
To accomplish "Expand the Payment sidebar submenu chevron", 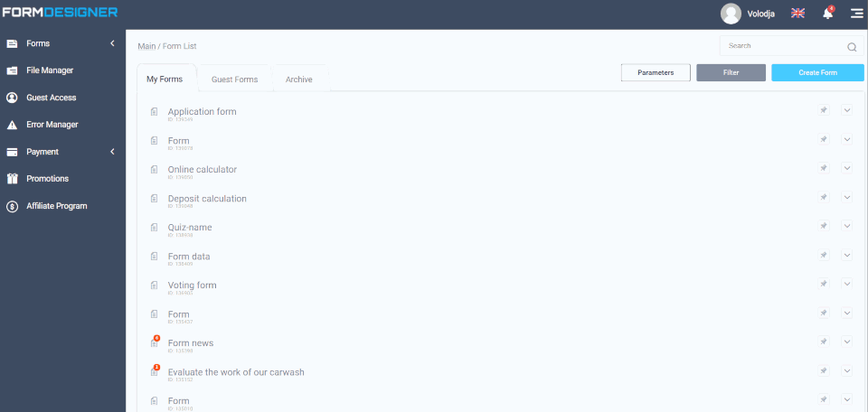I will [112, 152].
